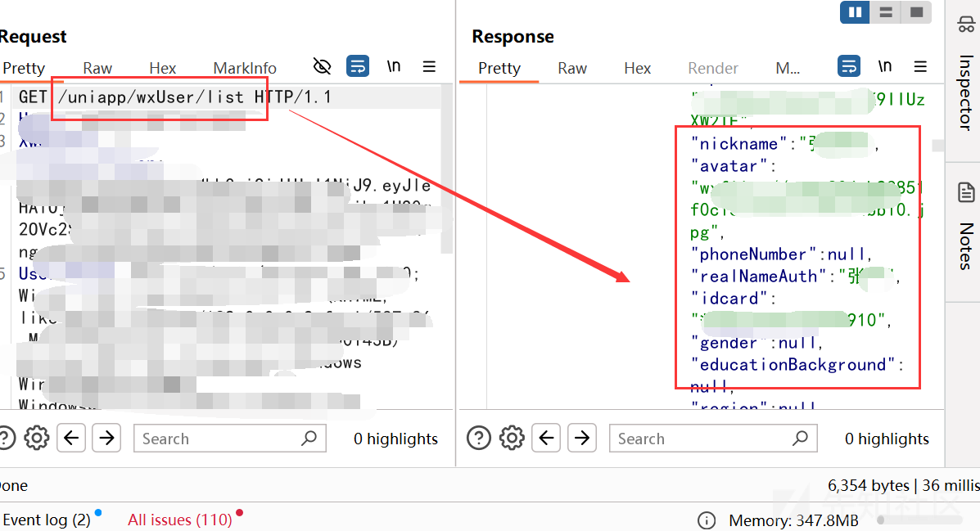
Task: Show newline characters \n in Request panel
Action: (x=393, y=66)
